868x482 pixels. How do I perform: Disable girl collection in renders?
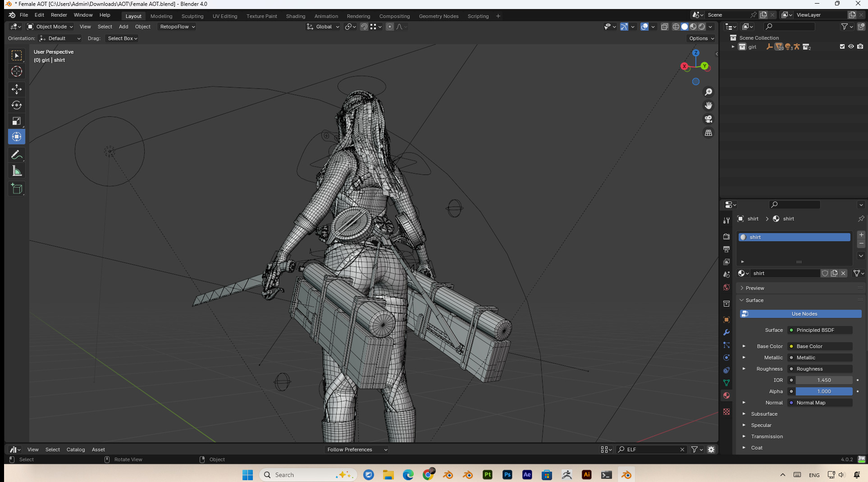tap(860, 46)
